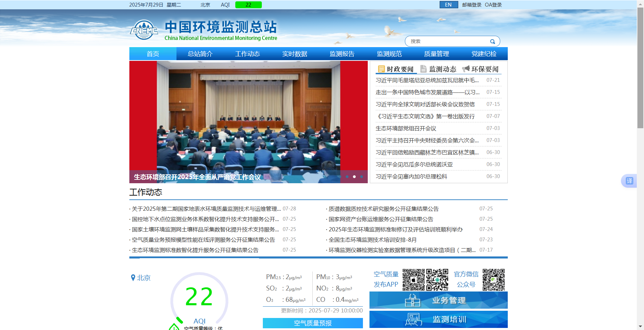Click the green AQI 22 indicator bar
Viewport: 644px width, 330px height.
[x=248, y=5]
